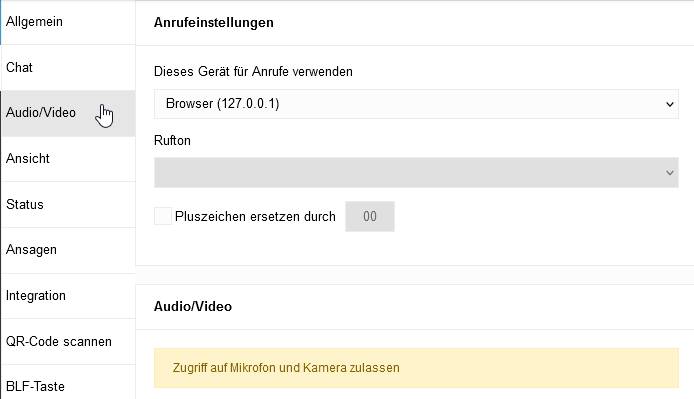Open the Ansicht settings section
The width and height of the screenshot is (694, 399).
68,159
